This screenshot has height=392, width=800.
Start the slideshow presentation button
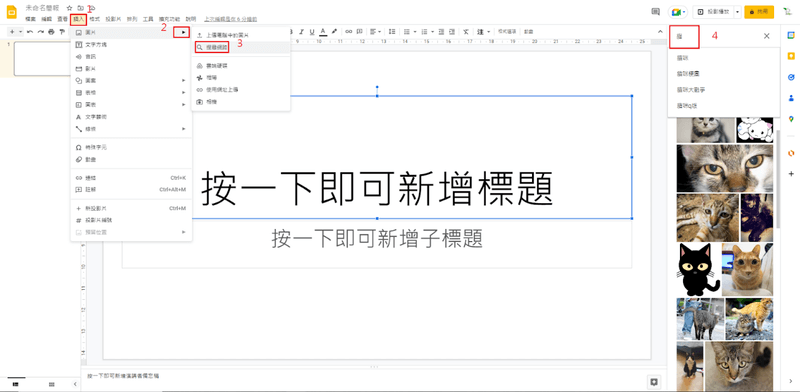click(713, 12)
